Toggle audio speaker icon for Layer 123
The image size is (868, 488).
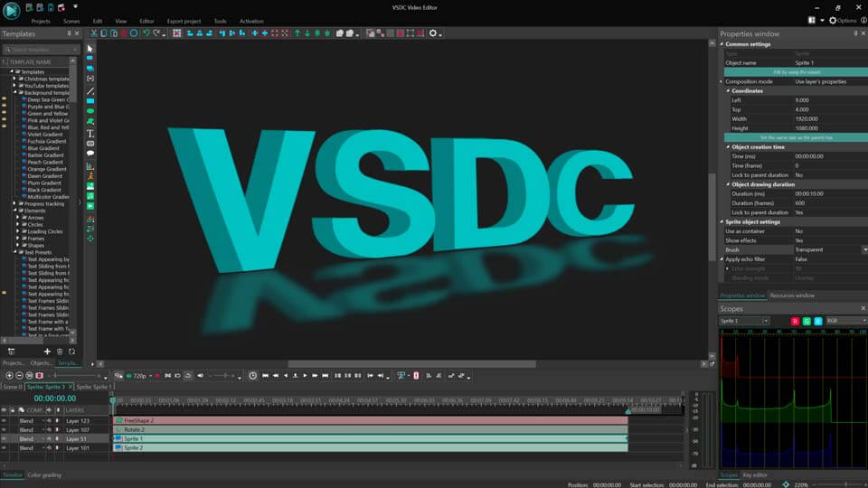coord(49,420)
